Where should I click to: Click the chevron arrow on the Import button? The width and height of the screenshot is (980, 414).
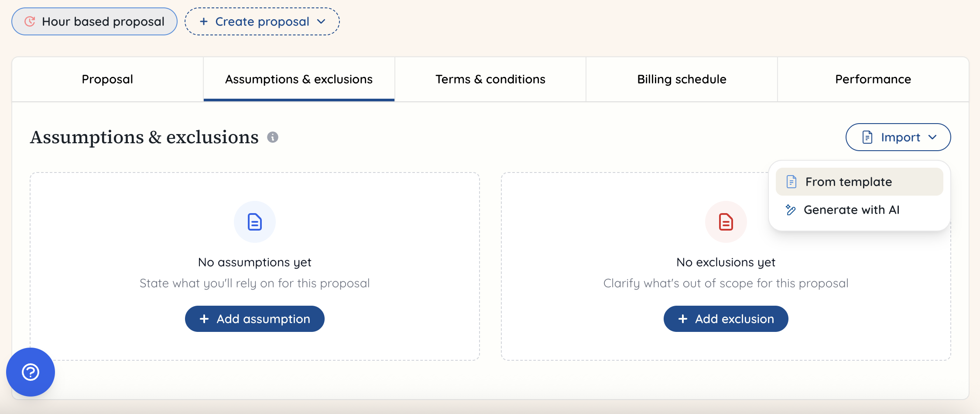coord(933,137)
